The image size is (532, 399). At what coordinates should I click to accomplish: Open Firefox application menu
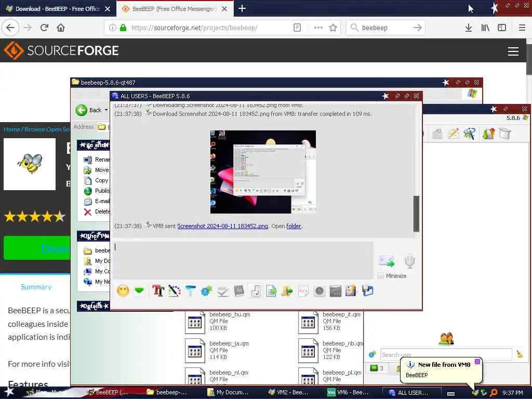tap(522, 28)
